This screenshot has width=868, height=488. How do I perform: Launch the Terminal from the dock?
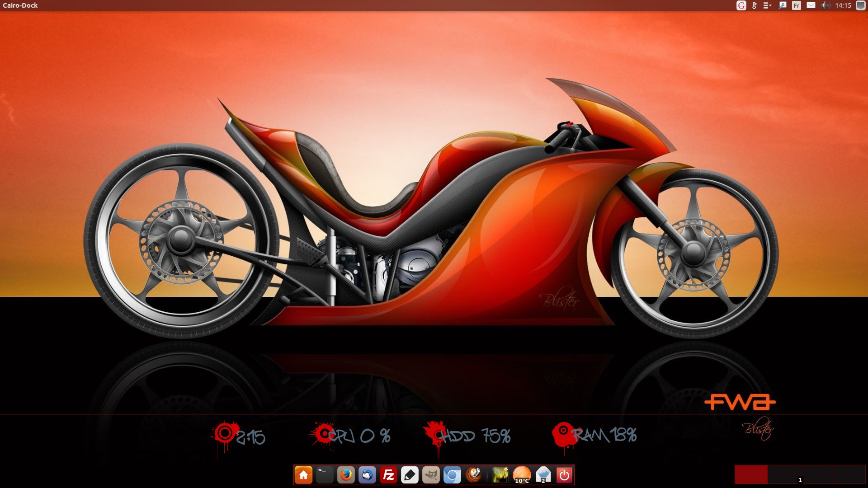(x=325, y=475)
